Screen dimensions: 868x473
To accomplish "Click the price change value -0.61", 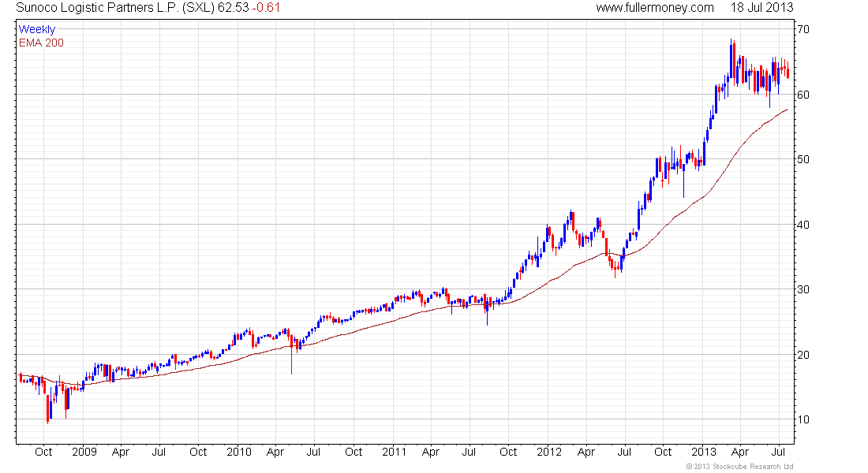I will pyautogui.click(x=266, y=8).
